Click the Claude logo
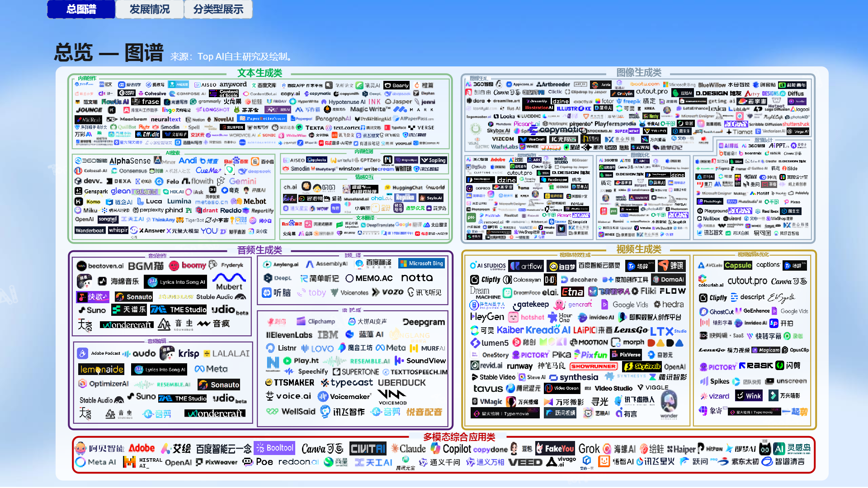The image size is (868, 488). pyautogui.click(x=409, y=448)
